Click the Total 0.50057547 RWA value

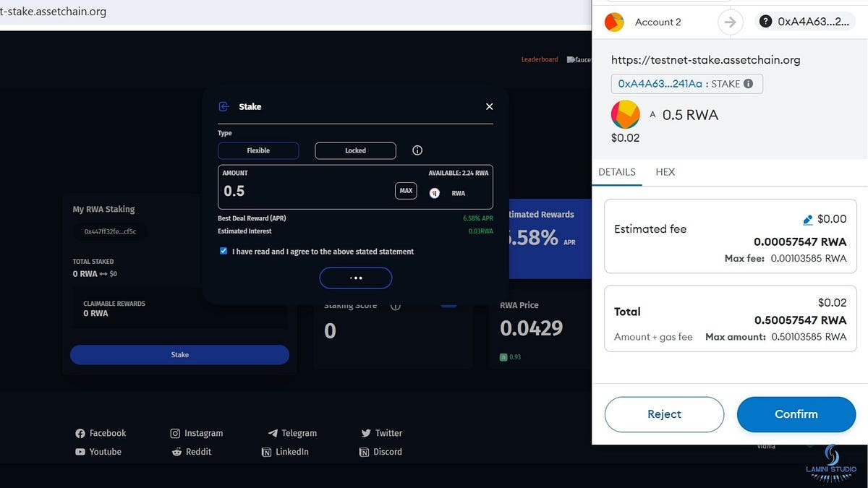(x=800, y=320)
